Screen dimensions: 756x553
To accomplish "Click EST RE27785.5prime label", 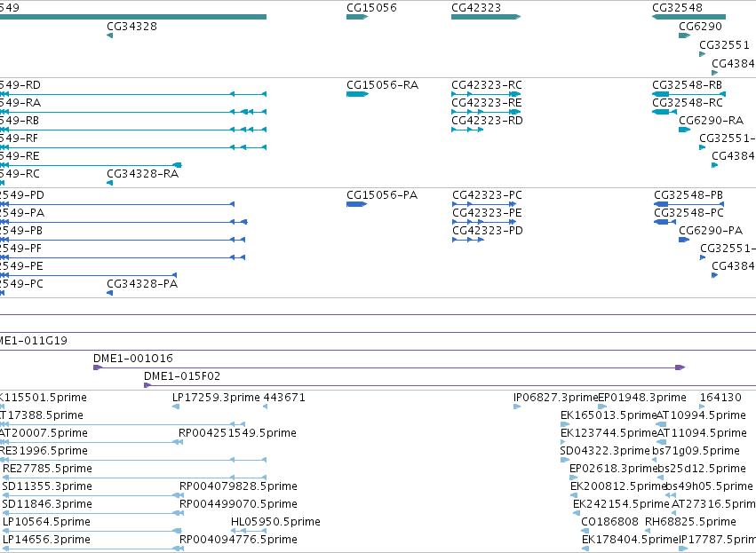I will click(47, 469).
